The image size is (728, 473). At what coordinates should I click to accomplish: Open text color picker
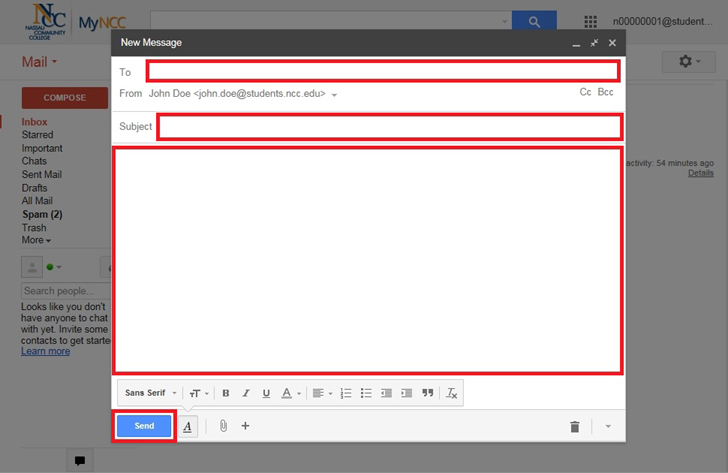pyautogui.click(x=291, y=393)
